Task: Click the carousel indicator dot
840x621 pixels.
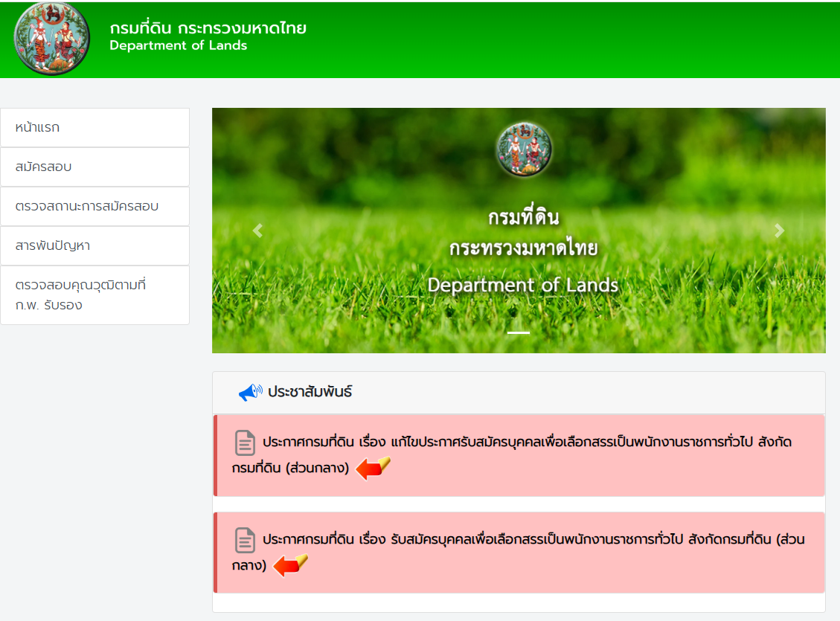Action: [519, 332]
